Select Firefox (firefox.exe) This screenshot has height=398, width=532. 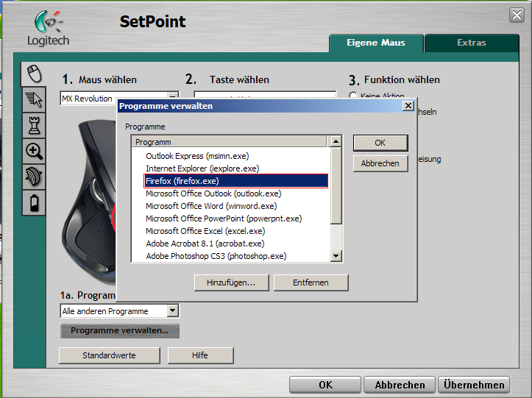(235, 181)
